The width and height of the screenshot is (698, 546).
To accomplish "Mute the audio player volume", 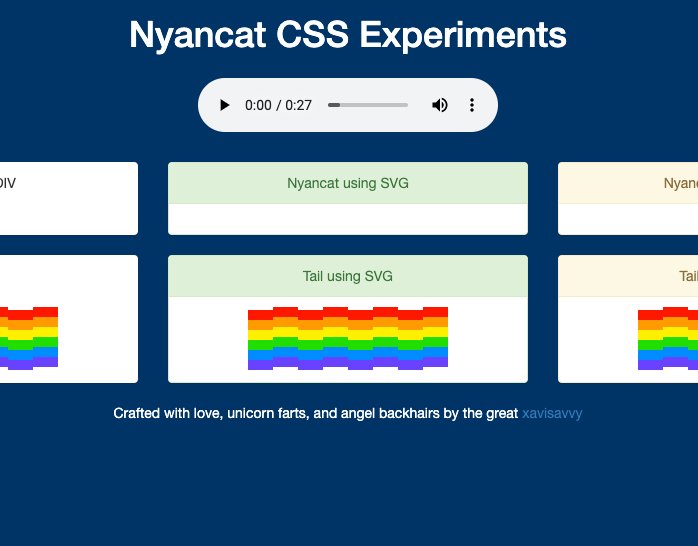I will [440, 105].
